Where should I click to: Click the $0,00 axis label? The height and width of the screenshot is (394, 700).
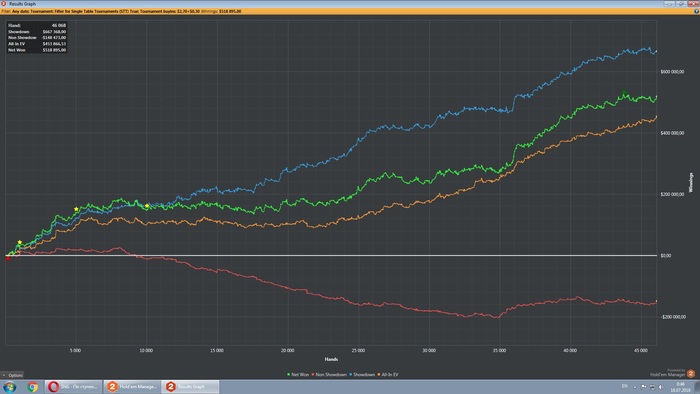pos(666,256)
